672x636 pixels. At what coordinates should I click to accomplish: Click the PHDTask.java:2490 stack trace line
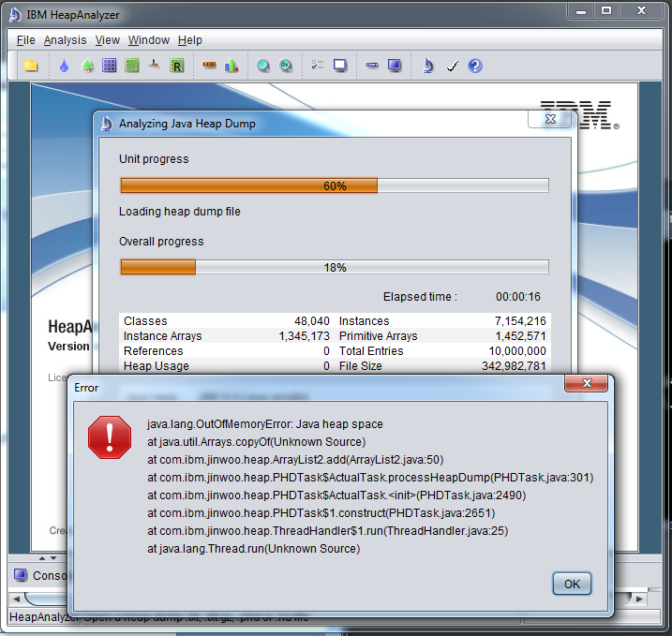(336, 495)
